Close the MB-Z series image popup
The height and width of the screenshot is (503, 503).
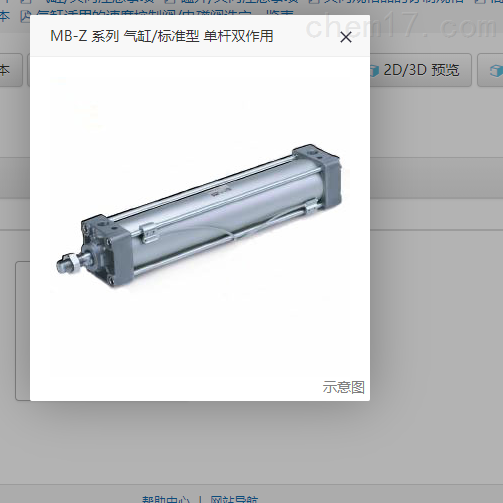click(346, 37)
